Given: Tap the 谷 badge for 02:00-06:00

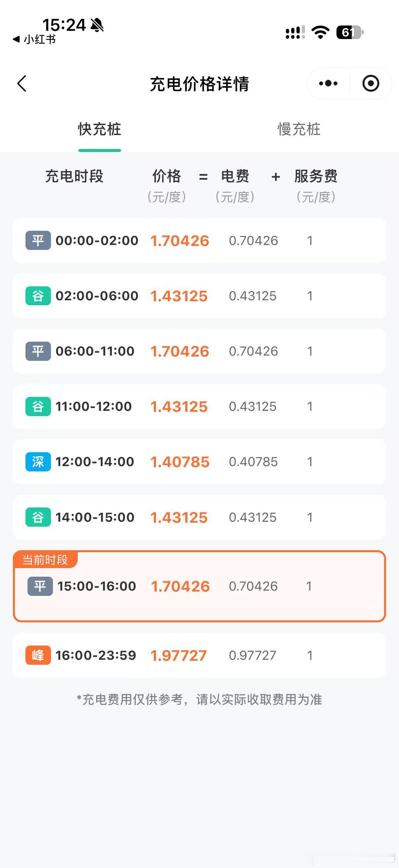Looking at the screenshot, I should coord(38,296).
